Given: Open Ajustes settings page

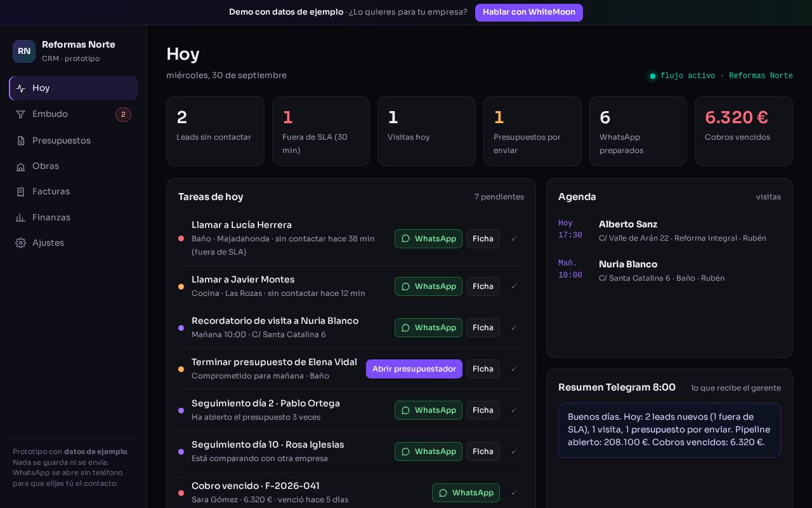Looking at the screenshot, I should 73,243.
